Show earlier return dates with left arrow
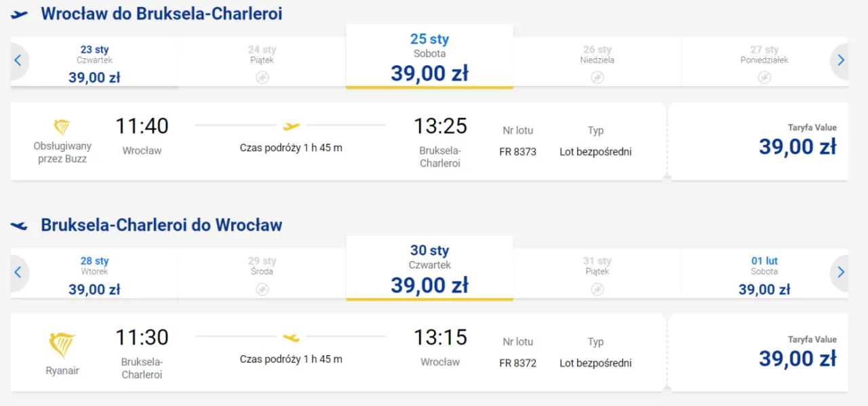Image resolution: width=868 pixels, height=406 pixels. pyautogui.click(x=18, y=272)
